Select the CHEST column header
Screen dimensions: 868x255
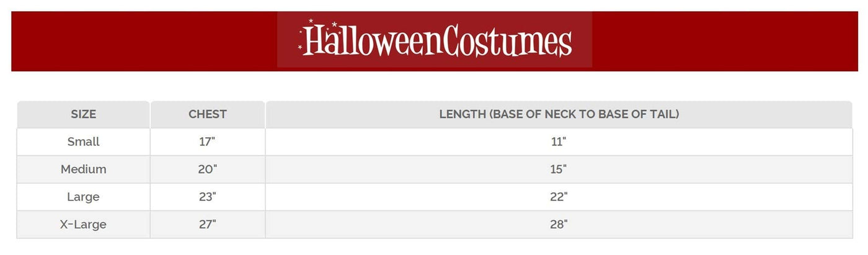click(208, 114)
